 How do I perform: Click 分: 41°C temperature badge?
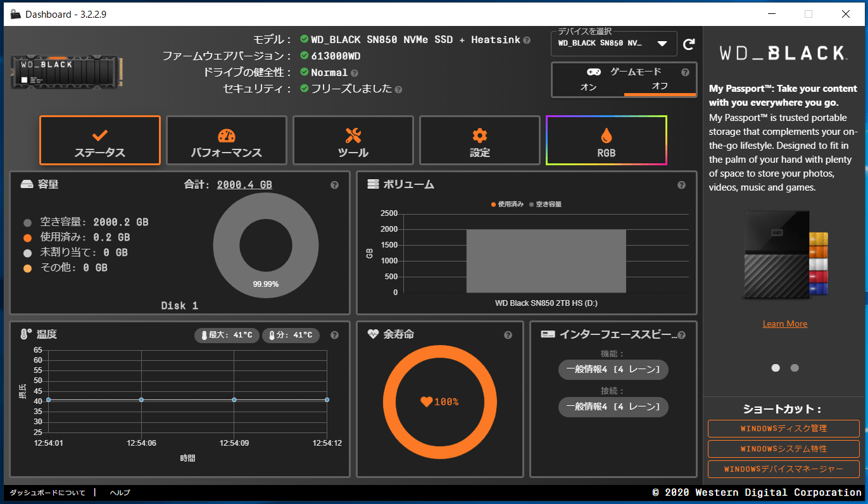point(291,335)
